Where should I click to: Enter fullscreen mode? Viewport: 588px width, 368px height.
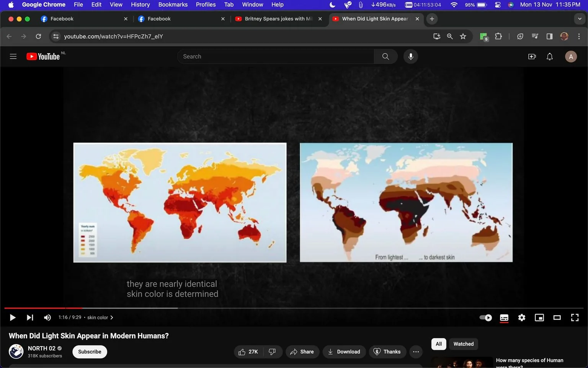(x=575, y=317)
